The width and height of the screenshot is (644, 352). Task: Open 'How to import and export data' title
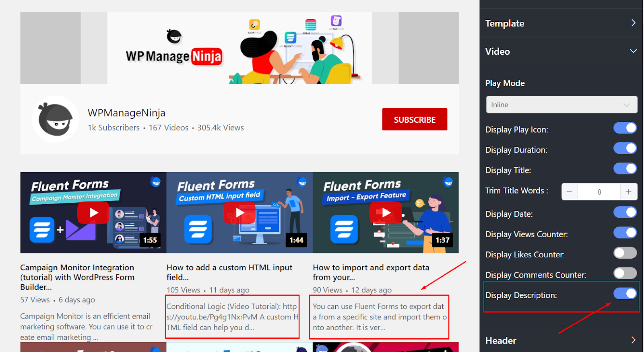(371, 272)
